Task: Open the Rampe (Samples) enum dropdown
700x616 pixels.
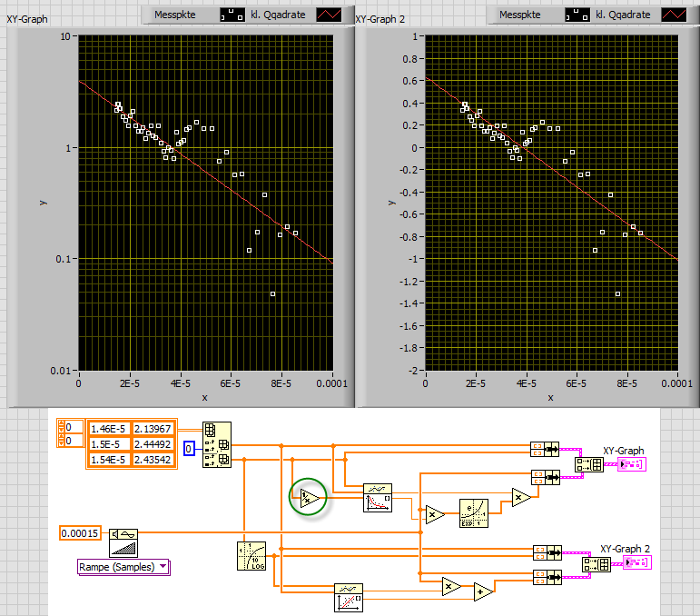Action: click(x=163, y=566)
